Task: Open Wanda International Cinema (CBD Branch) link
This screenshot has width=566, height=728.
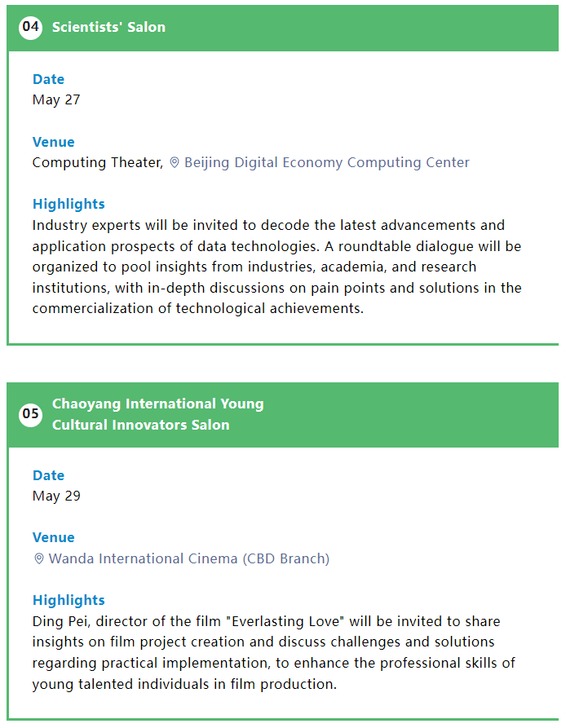Action: coord(189,558)
